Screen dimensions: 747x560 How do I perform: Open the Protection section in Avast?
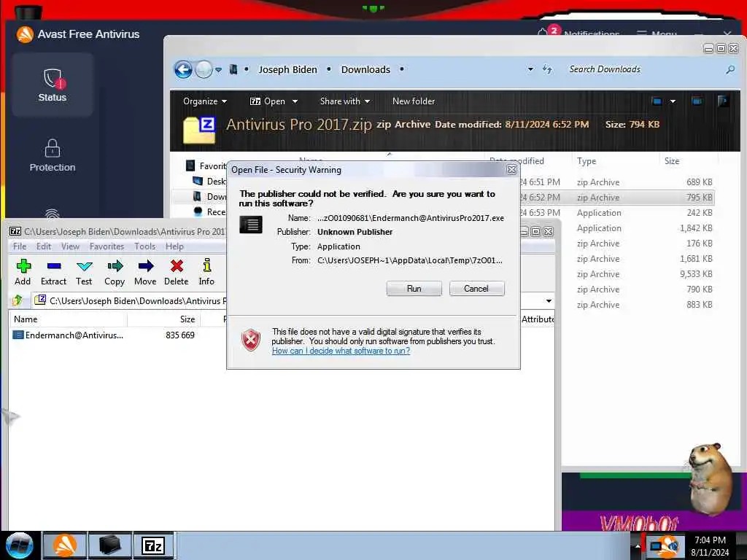[x=53, y=155]
